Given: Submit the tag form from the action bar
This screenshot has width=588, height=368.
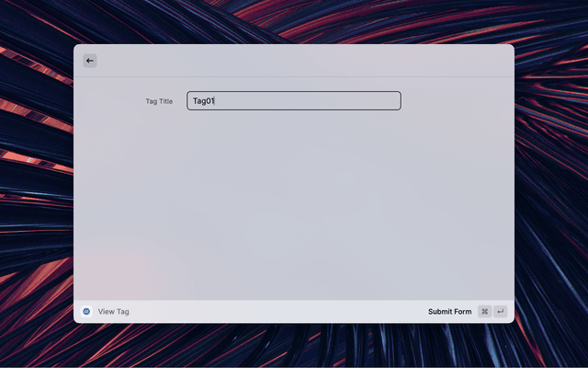Looking at the screenshot, I should (x=449, y=312).
